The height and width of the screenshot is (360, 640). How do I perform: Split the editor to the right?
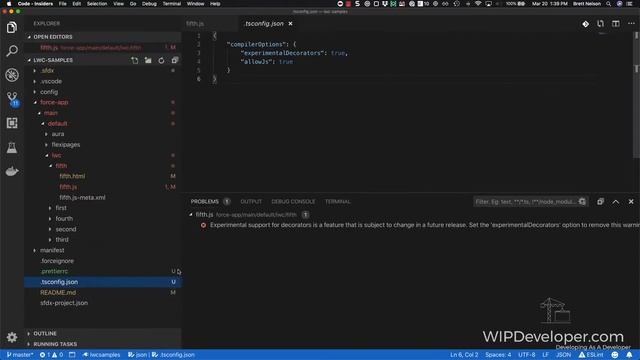(616, 24)
